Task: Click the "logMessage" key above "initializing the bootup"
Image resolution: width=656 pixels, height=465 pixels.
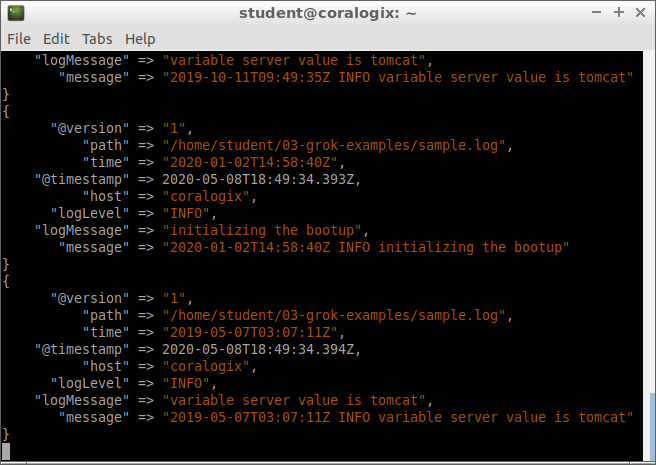Action: tap(82, 230)
